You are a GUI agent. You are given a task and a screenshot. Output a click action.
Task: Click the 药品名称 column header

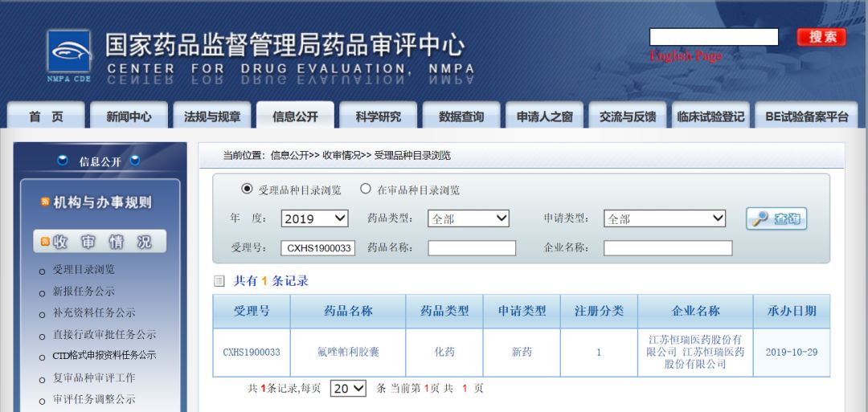[348, 312]
